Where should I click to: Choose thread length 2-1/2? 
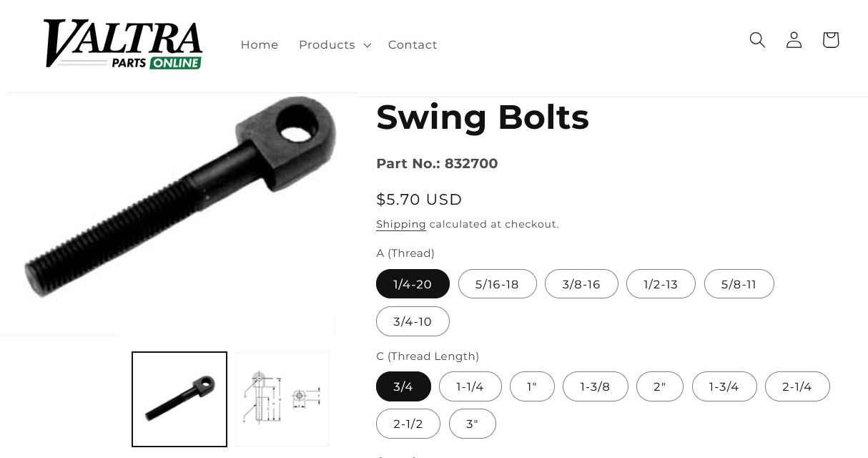click(408, 424)
